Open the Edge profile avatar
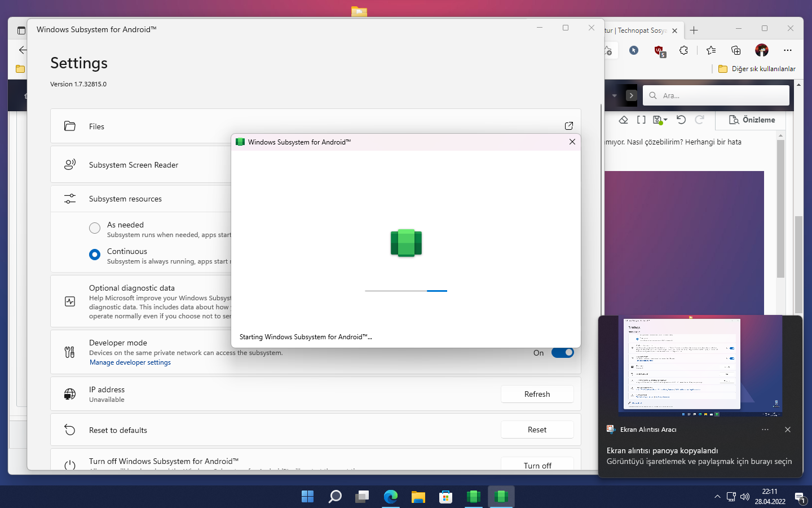The width and height of the screenshot is (812, 508). pos(762,50)
